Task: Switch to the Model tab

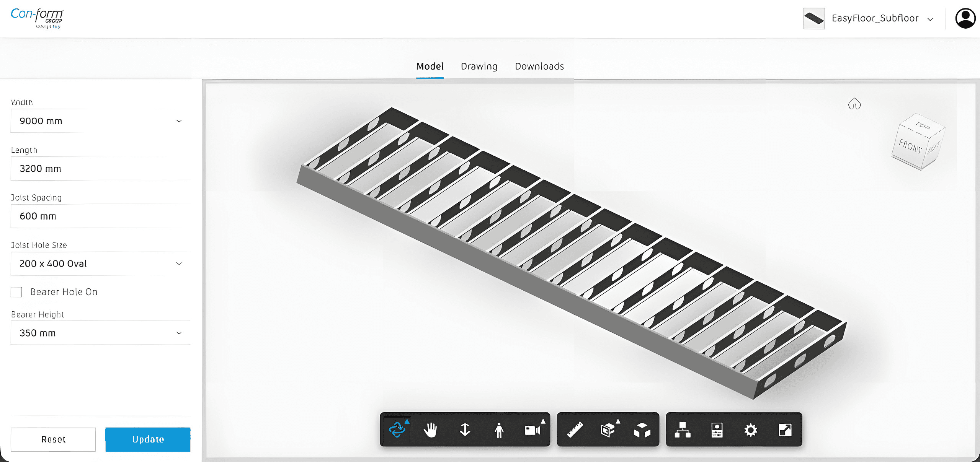Action: coord(430,66)
